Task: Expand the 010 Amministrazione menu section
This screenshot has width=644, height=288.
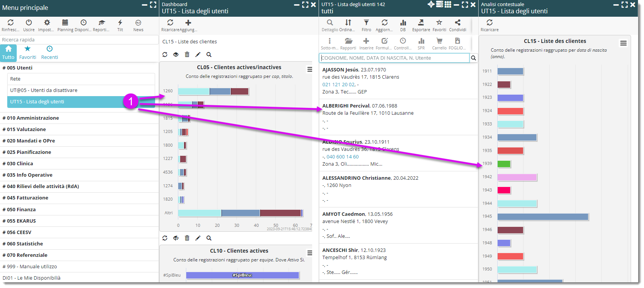Action: click(33, 118)
